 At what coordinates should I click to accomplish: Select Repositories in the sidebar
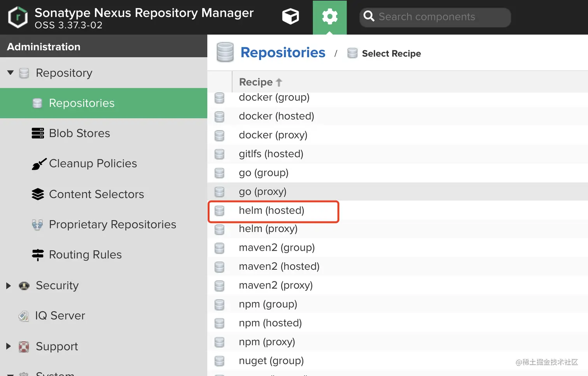[x=103, y=103]
